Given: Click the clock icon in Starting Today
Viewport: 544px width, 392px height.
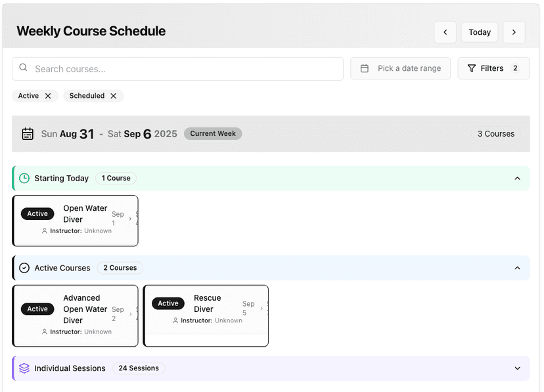Looking at the screenshot, I should (x=24, y=178).
